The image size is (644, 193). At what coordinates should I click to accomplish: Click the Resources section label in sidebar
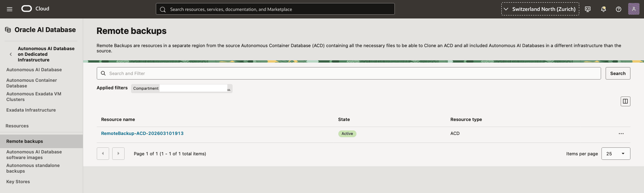(x=17, y=126)
